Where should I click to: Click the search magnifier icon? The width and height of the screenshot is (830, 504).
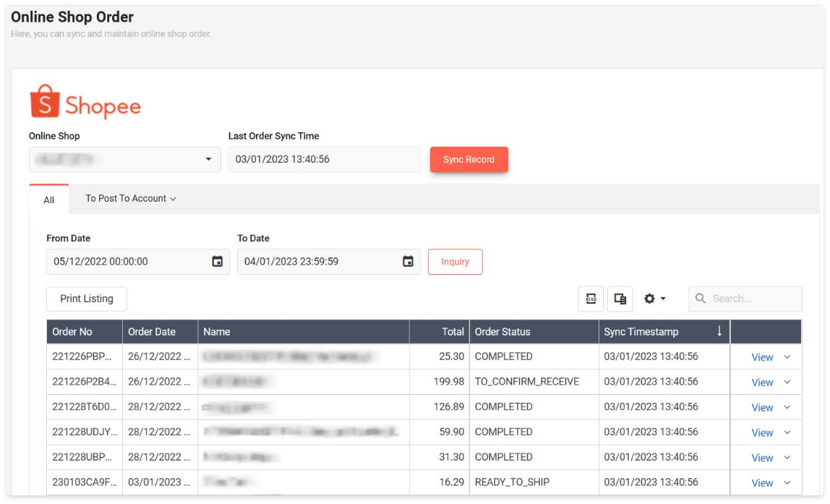coord(700,299)
